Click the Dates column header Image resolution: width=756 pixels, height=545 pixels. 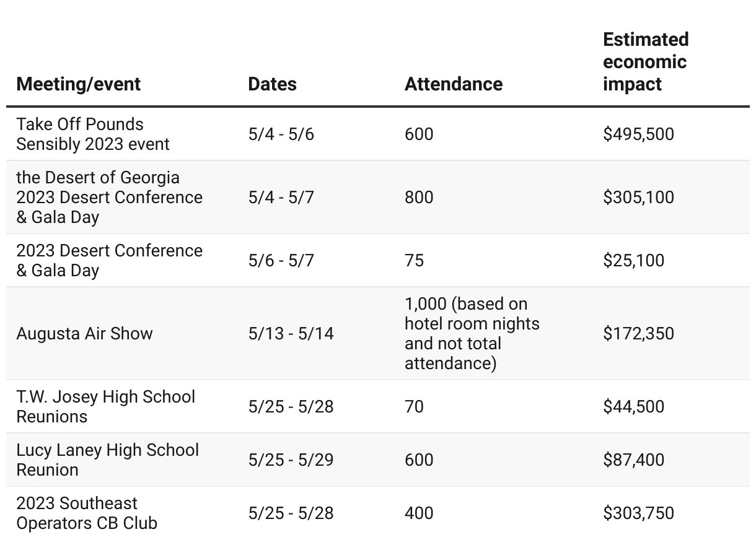click(272, 84)
